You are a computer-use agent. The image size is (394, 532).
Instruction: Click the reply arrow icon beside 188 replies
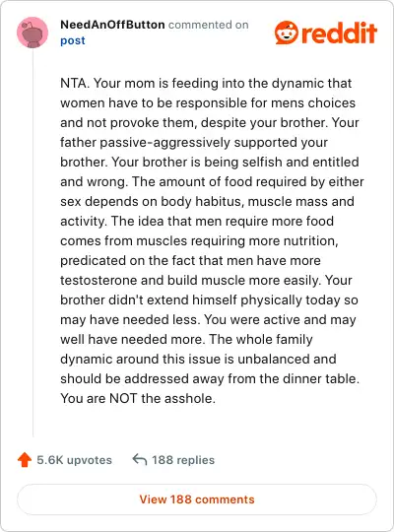coord(140,460)
